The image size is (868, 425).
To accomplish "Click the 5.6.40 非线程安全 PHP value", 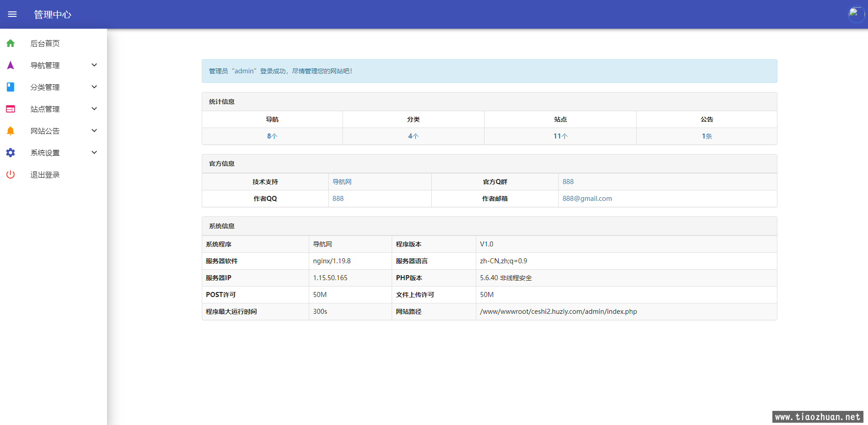I will [x=506, y=278].
